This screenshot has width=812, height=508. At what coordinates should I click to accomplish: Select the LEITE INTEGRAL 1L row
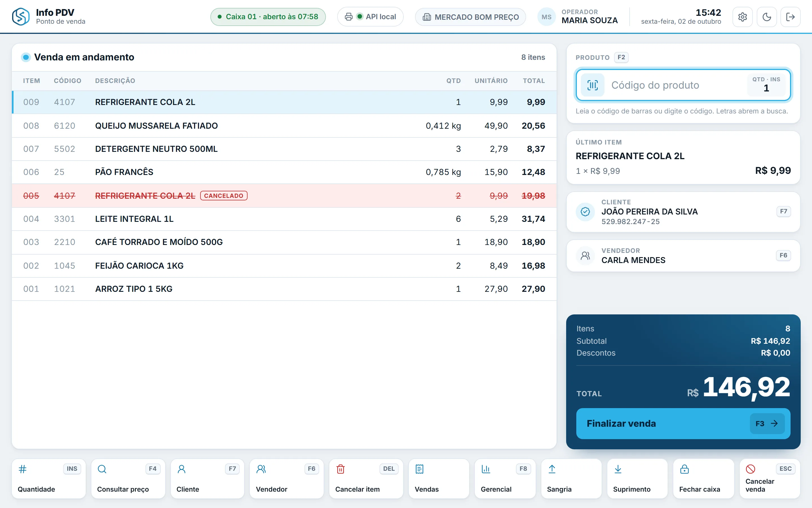(284, 219)
